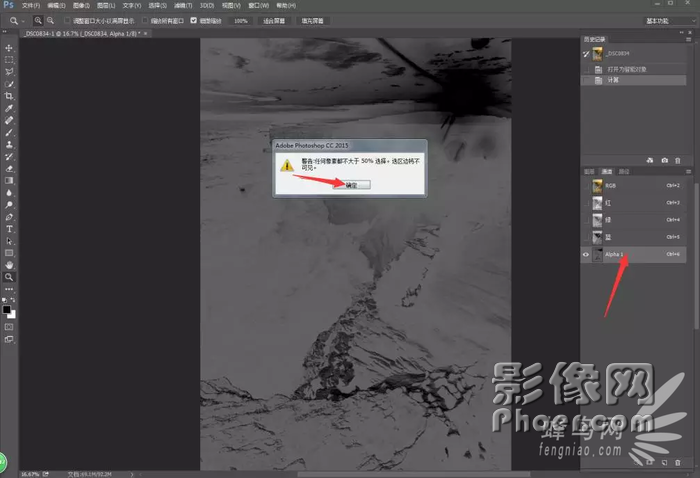
Task: Click Fit Screen (适合屏幕) button
Action: 274,21
